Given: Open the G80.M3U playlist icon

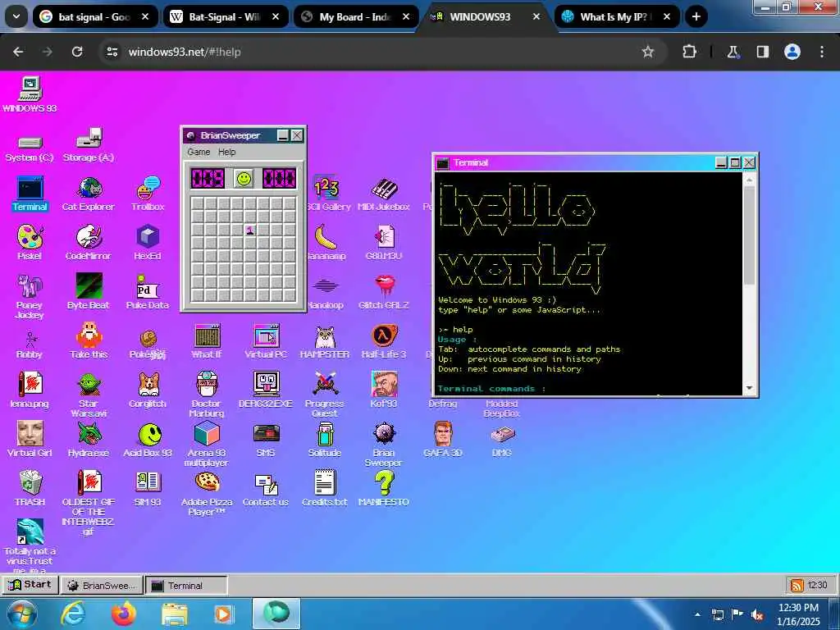Looking at the screenshot, I should [x=384, y=243].
